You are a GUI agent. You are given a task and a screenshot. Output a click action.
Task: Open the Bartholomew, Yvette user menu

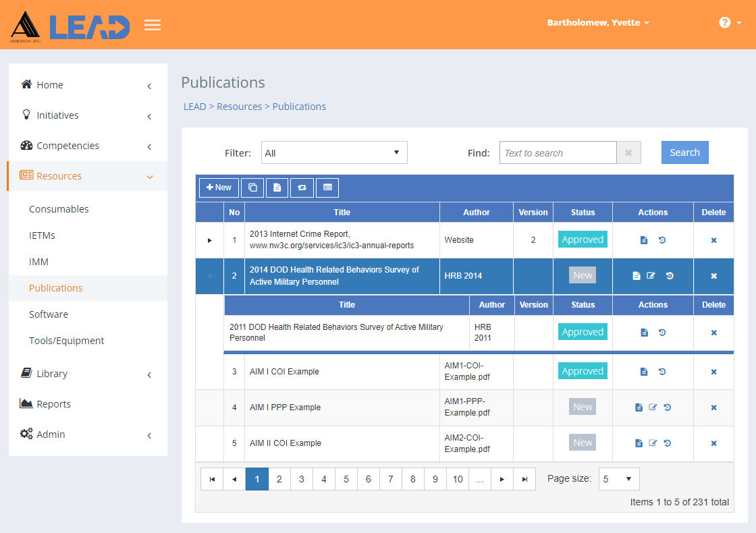click(598, 23)
